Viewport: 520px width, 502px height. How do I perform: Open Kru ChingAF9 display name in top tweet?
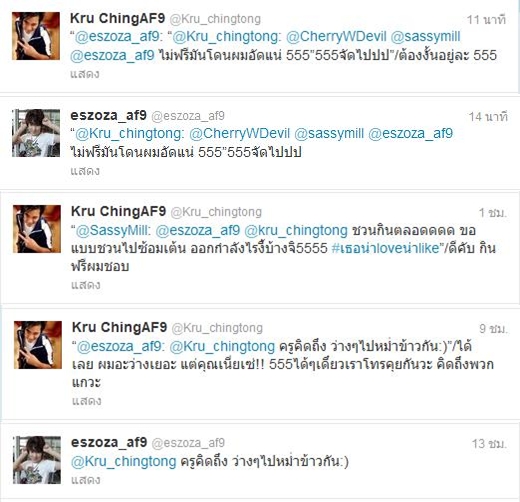click(x=118, y=18)
